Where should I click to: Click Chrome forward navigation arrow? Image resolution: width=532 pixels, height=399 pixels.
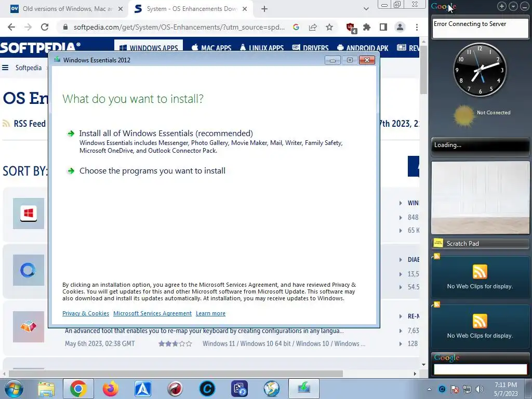[28, 27]
